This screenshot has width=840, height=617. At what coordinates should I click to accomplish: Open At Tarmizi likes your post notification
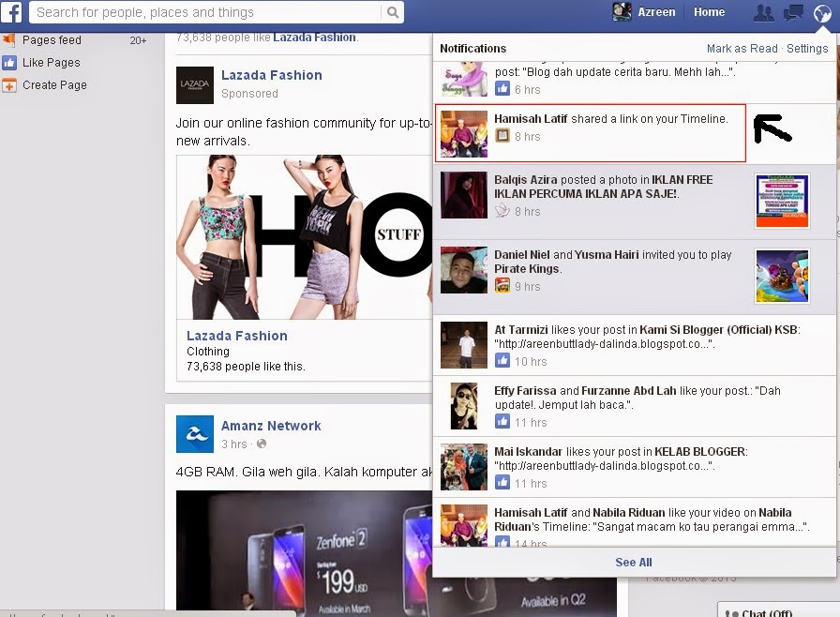tap(635, 345)
